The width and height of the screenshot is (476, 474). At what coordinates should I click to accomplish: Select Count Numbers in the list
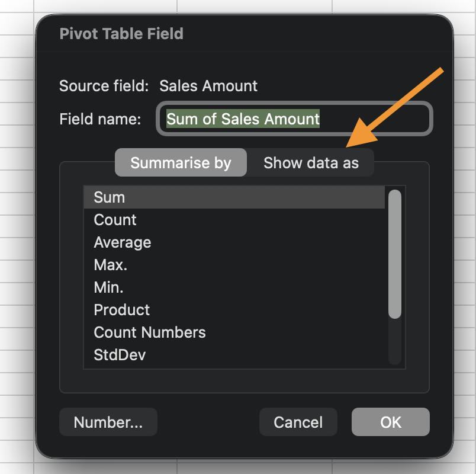click(150, 332)
